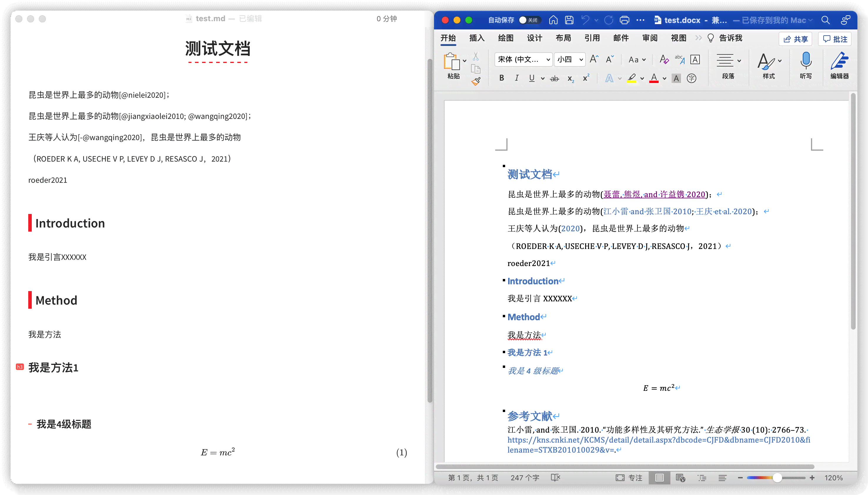Open the font size combo box 小四
Screen dimensions: 868x495
pyautogui.click(x=570, y=59)
